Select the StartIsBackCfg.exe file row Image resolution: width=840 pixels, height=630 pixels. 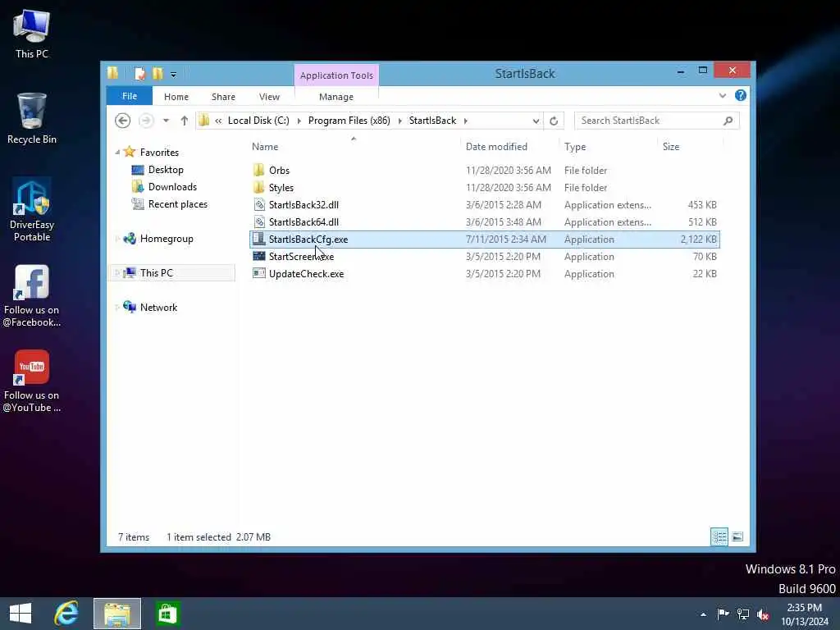coord(484,239)
